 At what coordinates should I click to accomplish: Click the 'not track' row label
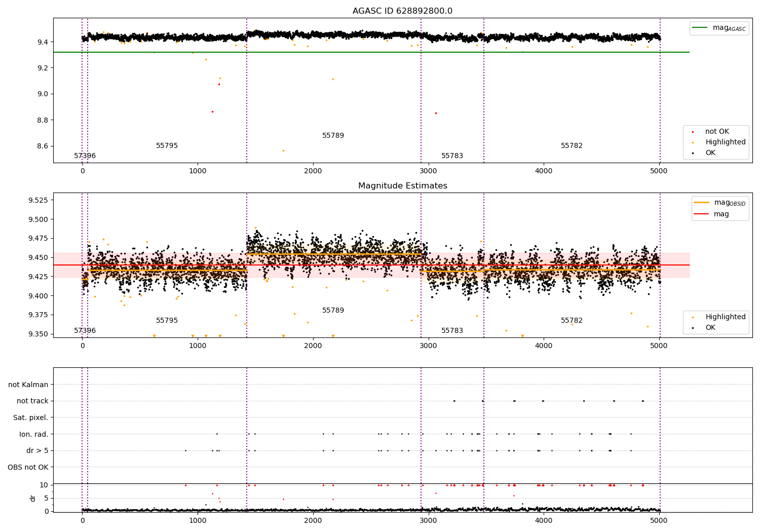pos(32,401)
